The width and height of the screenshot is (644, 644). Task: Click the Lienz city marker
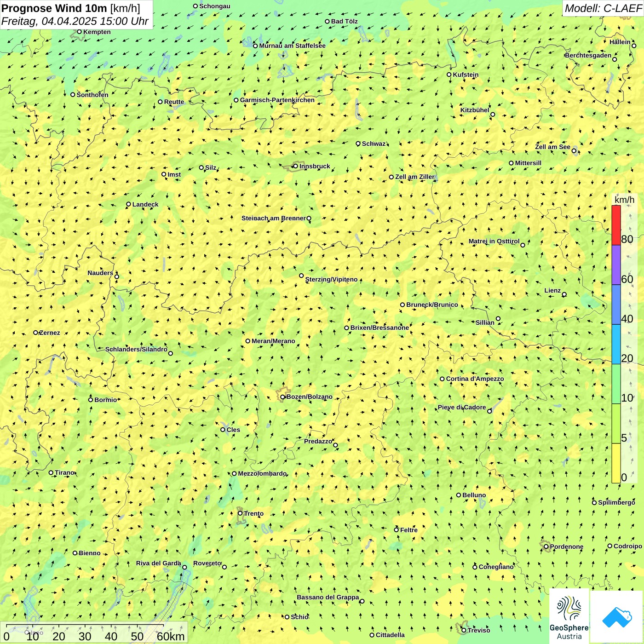tap(564, 294)
